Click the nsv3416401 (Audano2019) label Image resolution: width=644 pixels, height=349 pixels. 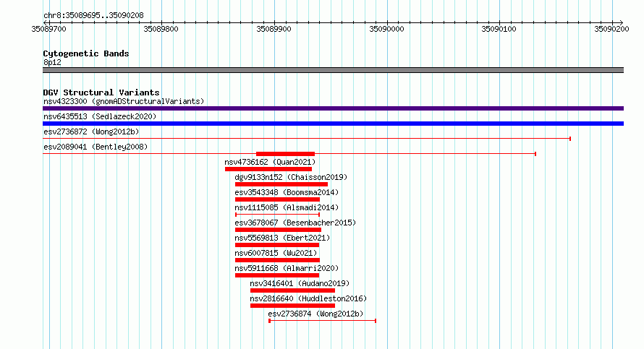click(300, 283)
